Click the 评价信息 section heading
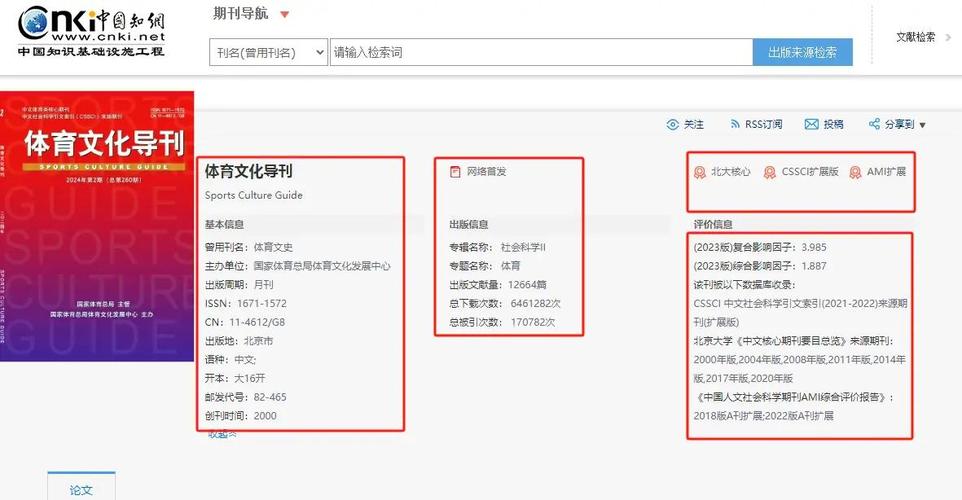The image size is (962, 500). pos(713,225)
